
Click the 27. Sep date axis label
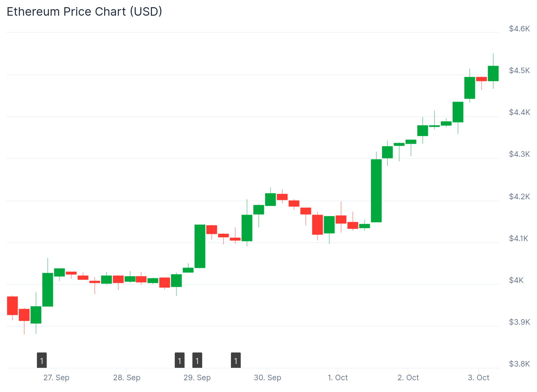click(56, 378)
